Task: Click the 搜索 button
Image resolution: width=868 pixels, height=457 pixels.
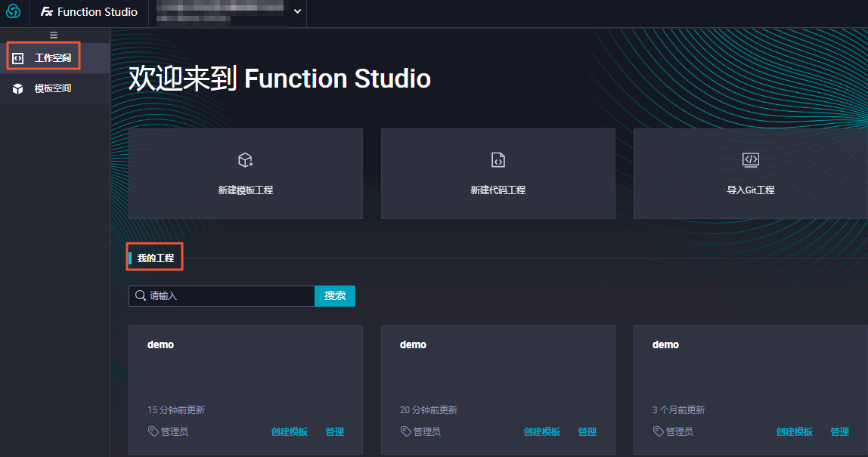Action: coord(335,296)
